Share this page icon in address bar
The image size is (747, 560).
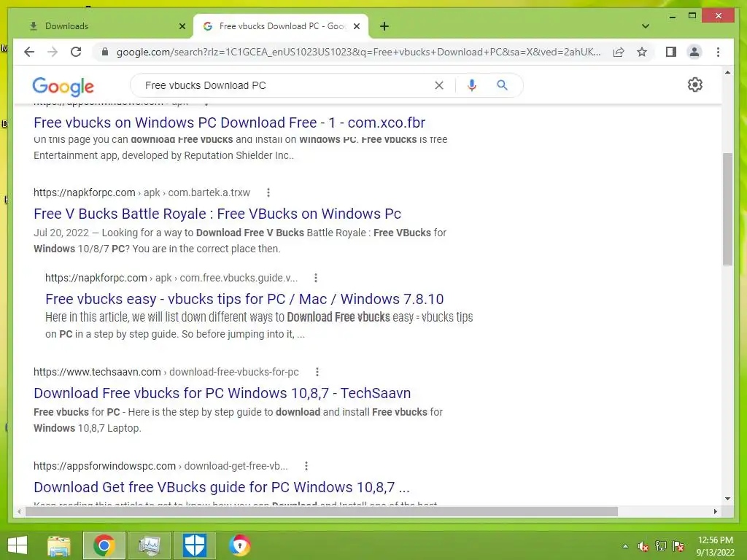[619, 52]
